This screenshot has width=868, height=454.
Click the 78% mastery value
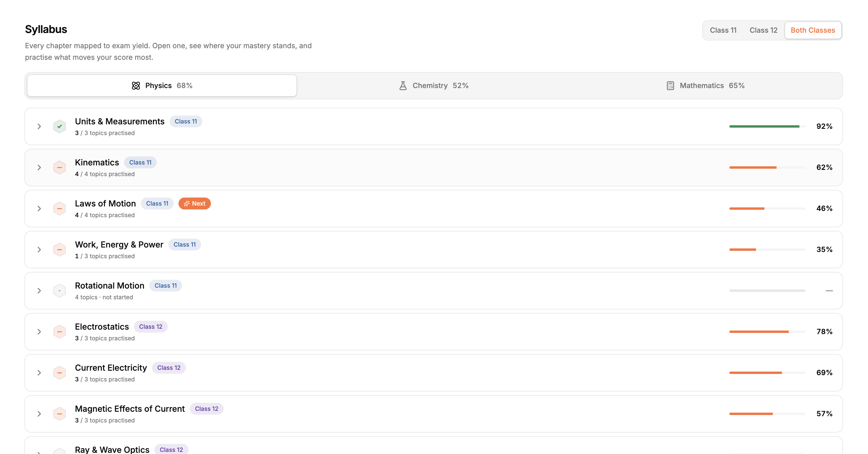click(824, 332)
